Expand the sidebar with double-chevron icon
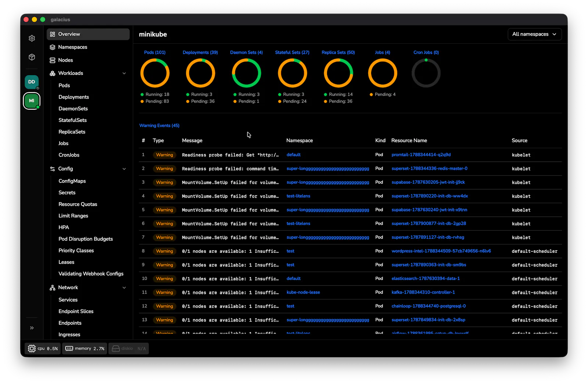The width and height of the screenshot is (588, 384). click(x=32, y=328)
